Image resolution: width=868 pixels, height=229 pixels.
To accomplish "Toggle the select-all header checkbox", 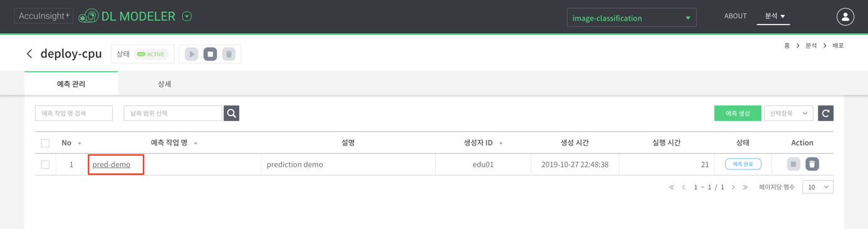I will [45, 143].
